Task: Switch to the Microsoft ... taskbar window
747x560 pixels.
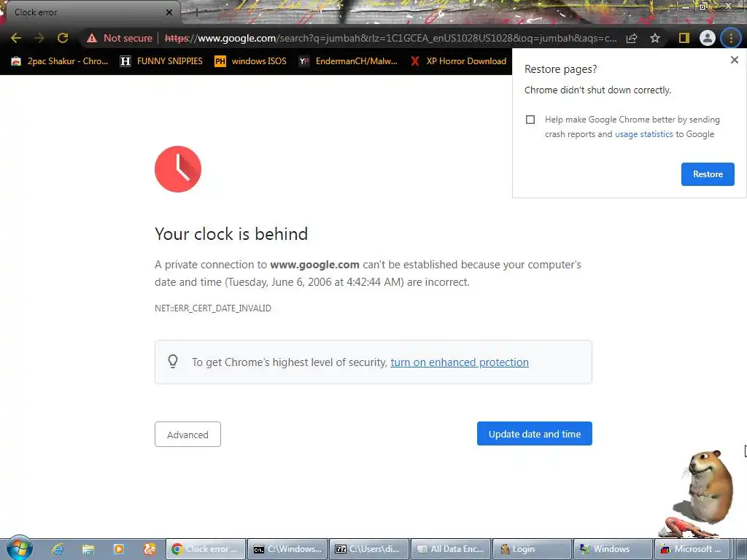Action: [693, 549]
